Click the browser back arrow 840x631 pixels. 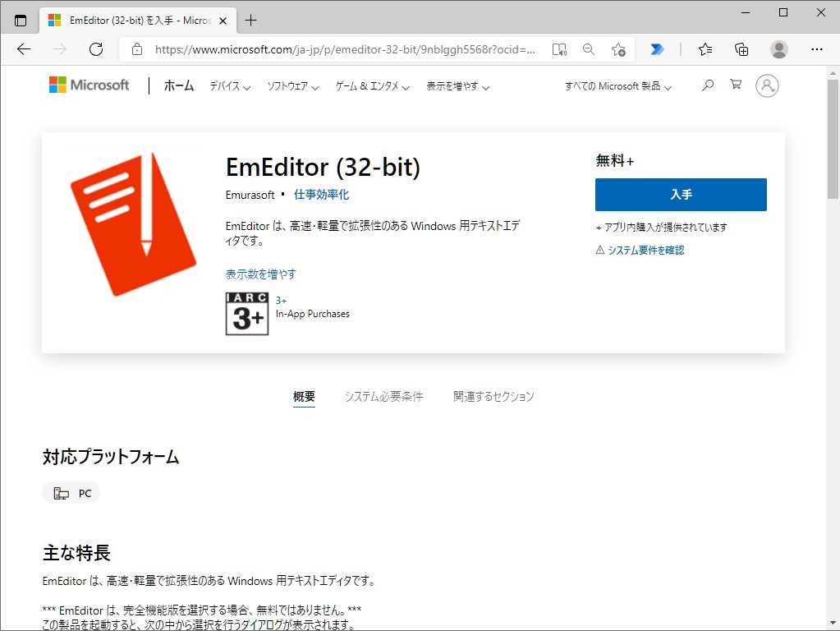tap(23, 49)
